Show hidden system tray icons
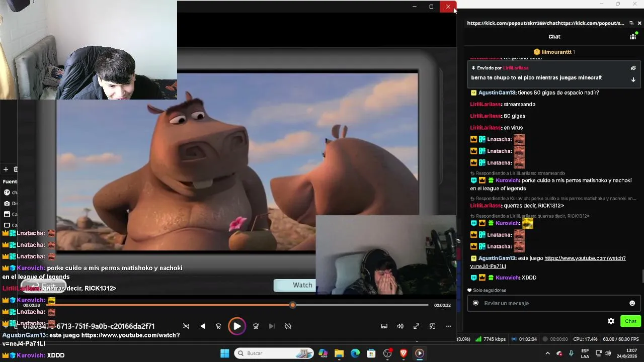The width and height of the screenshot is (644, 362). tap(547, 353)
